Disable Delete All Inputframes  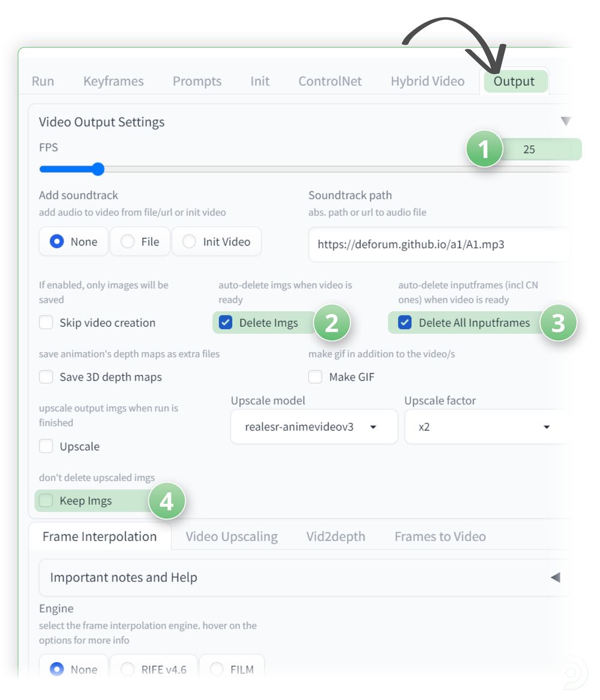click(406, 323)
